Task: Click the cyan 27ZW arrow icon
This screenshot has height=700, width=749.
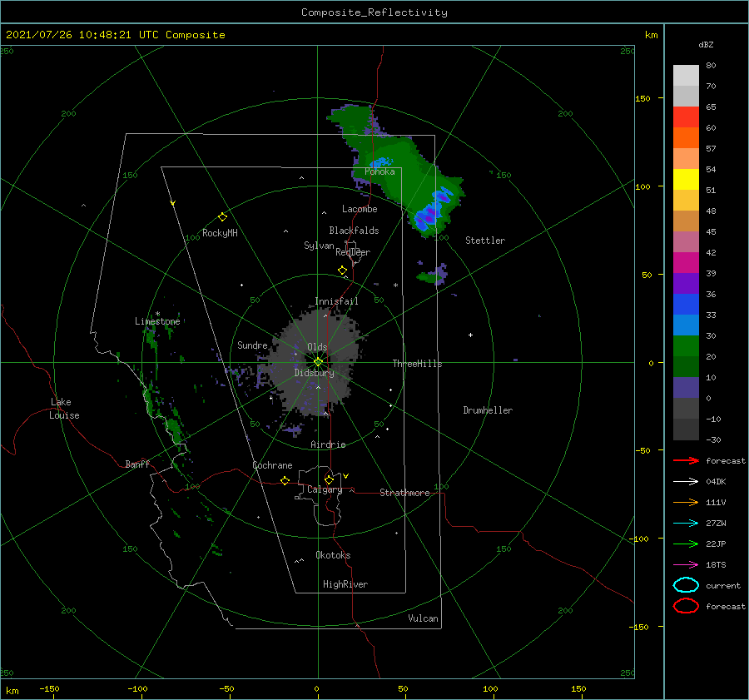Action: (x=686, y=524)
